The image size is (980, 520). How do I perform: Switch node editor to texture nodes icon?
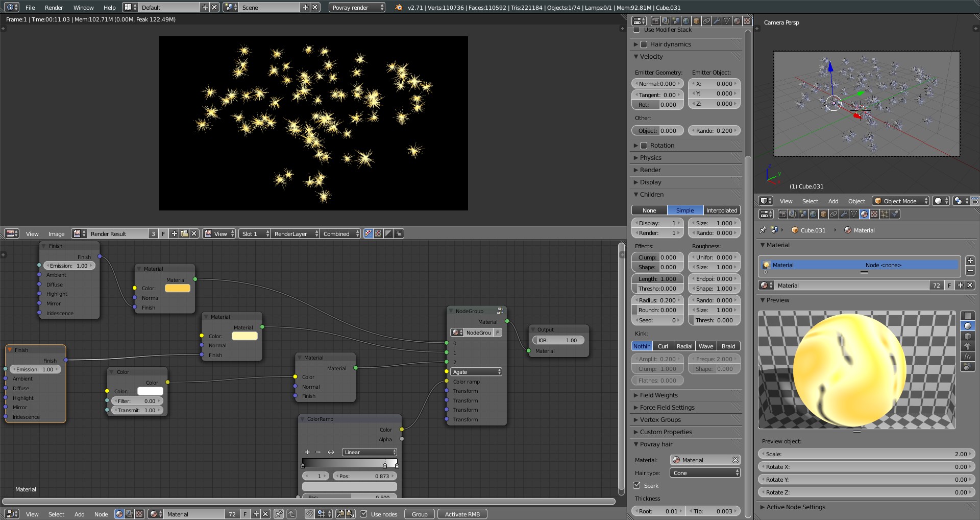point(139,514)
